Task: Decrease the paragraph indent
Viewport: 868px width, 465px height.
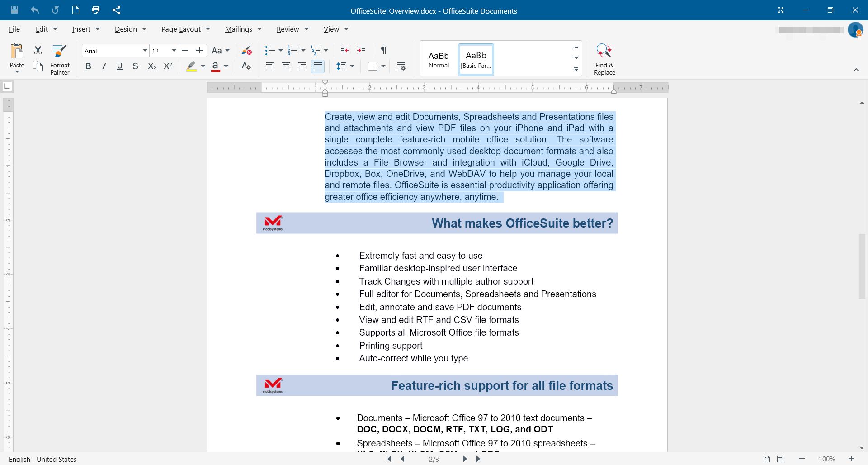Action: (x=344, y=50)
